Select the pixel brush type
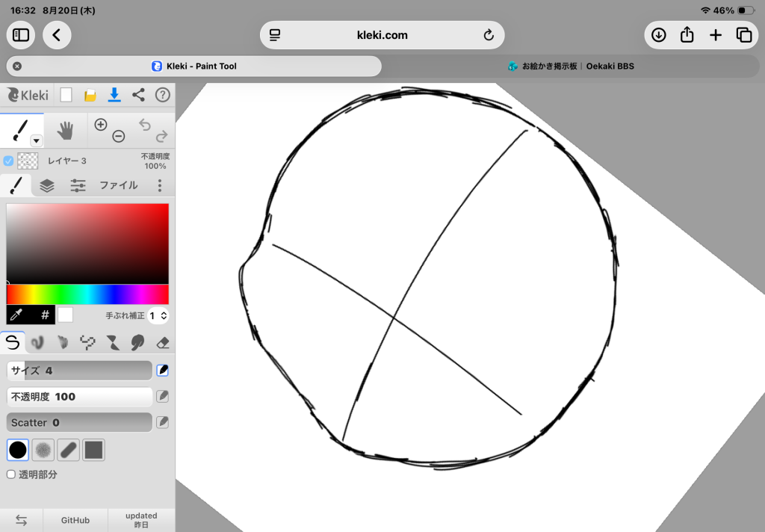The height and width of the screenshot is (532, 765). click(x=87, y=343)
